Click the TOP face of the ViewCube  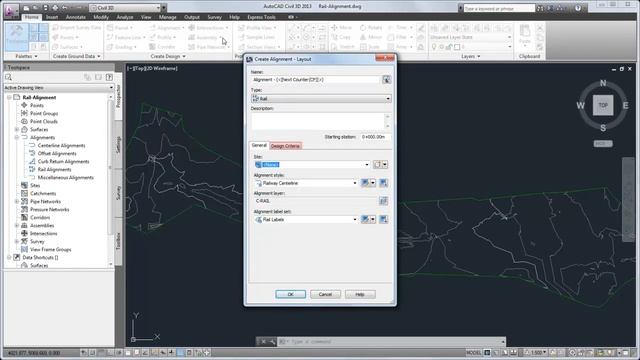(x=603, y=105)
